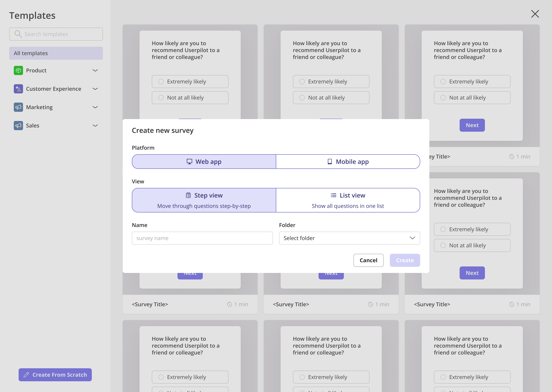Viewport: 552px width, 392px height.
Task: Click the Customer Experience star-person icon
Action: 18,89
